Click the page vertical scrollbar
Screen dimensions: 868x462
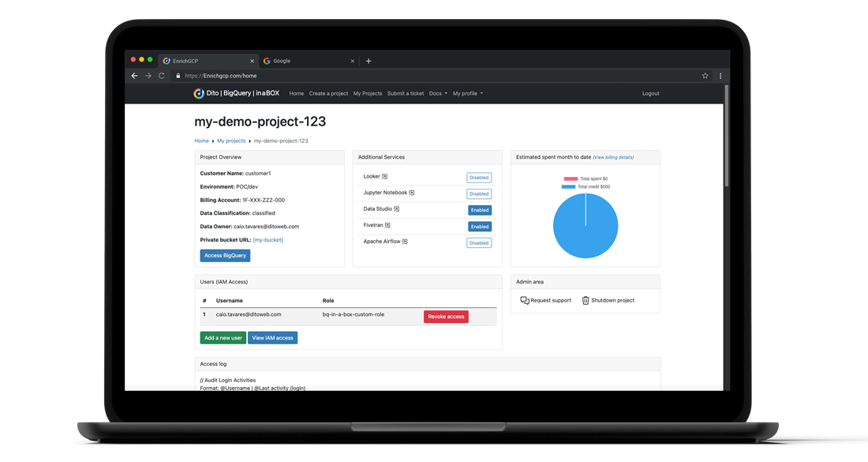(x=726, y=136)
